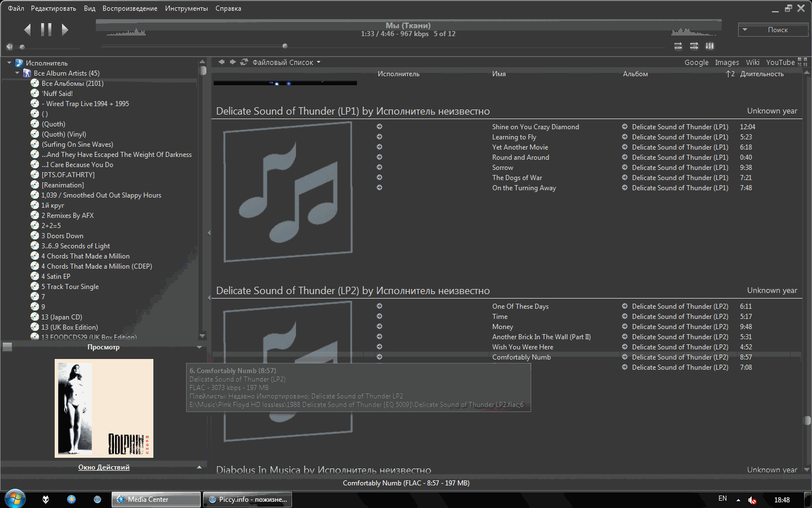Sort by the Имя column header
812x508 pixels.
(x=499, y=74)
